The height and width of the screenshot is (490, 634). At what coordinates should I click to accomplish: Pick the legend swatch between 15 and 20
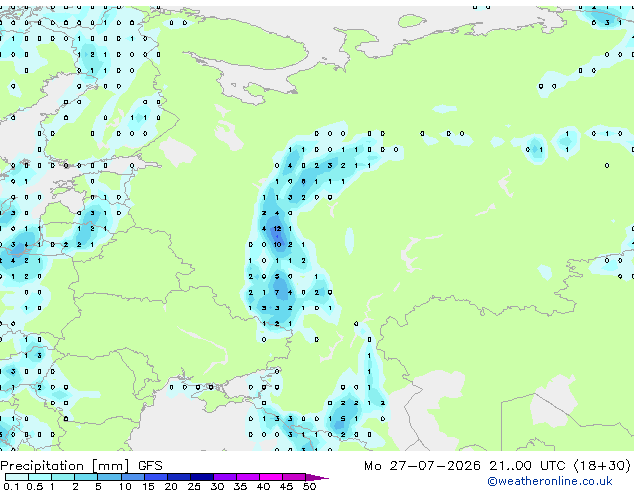(156, 477)
